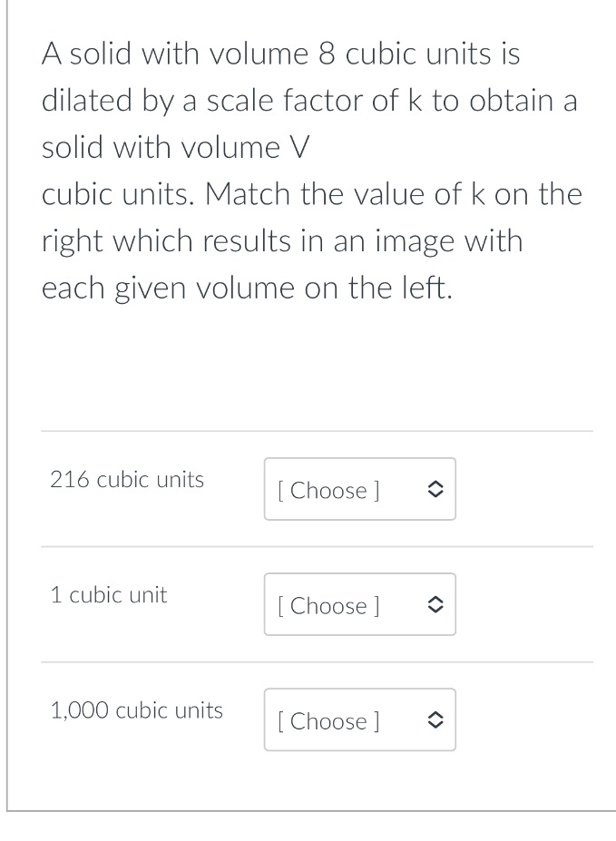Click the up-down arrow beside the middle selector
The height and width of the screenshot is (841, 616).
[x=435, y=604]
